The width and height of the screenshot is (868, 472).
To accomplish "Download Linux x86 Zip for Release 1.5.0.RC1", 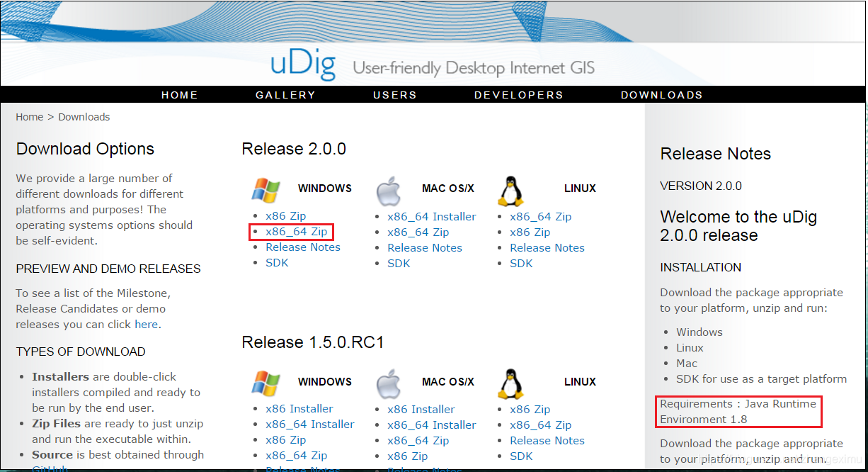I will click(530, 410).
